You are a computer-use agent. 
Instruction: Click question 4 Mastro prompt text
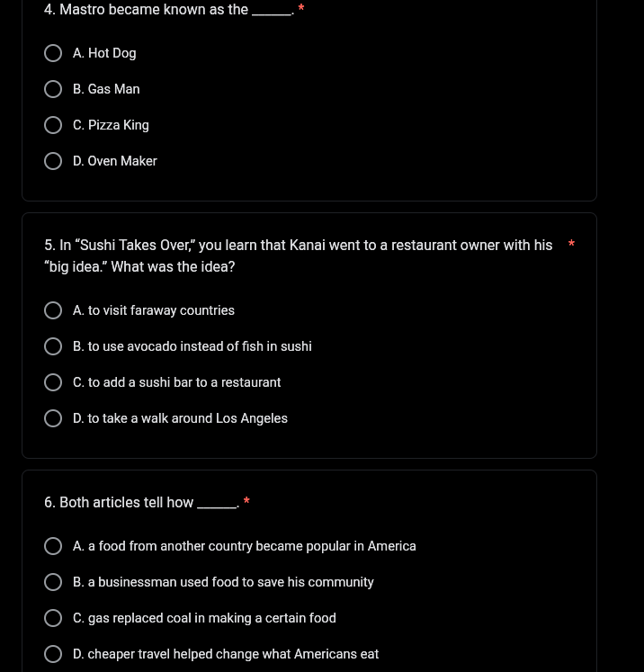tap(146, 10)
